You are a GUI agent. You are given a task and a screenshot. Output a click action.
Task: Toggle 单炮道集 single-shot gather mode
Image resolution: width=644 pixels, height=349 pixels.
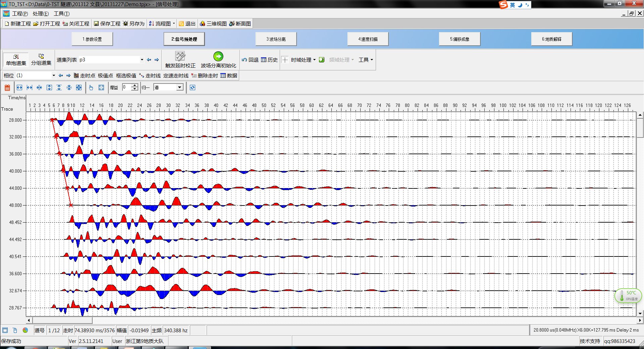[16, 60]
